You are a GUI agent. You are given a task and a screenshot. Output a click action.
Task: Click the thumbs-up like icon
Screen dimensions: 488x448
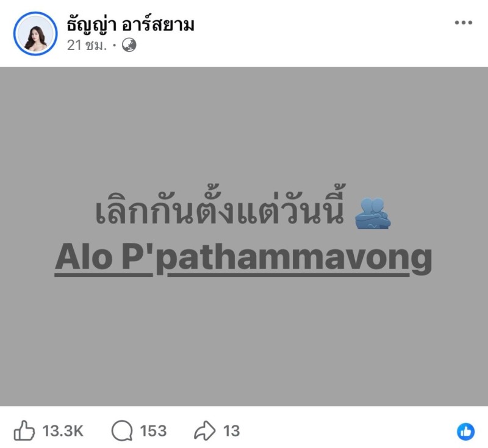pos(24,430)
